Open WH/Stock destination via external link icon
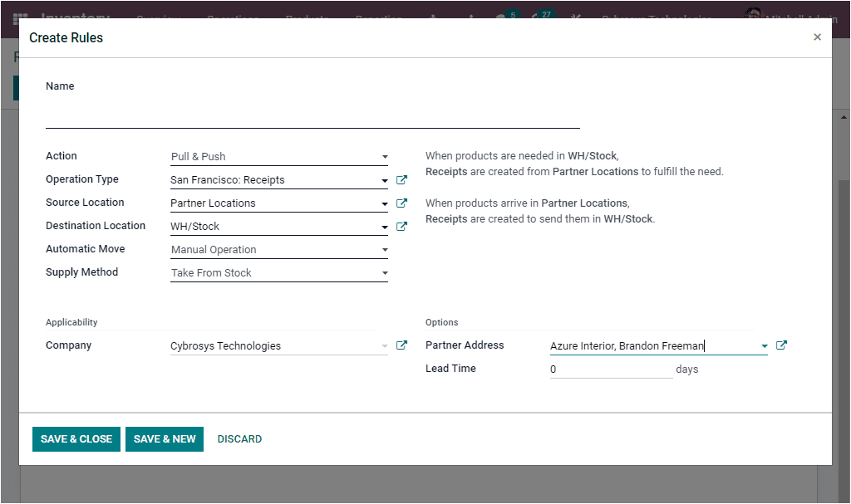 click(401, 226)
